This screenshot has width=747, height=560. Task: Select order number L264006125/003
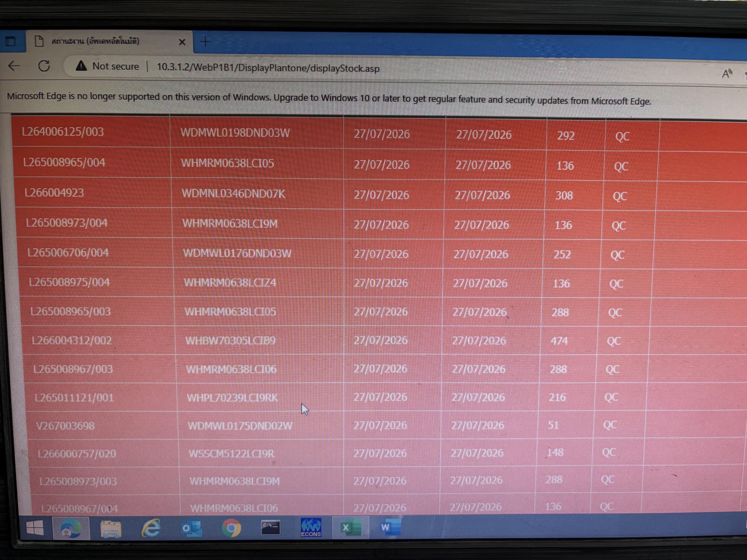point(63,131)
